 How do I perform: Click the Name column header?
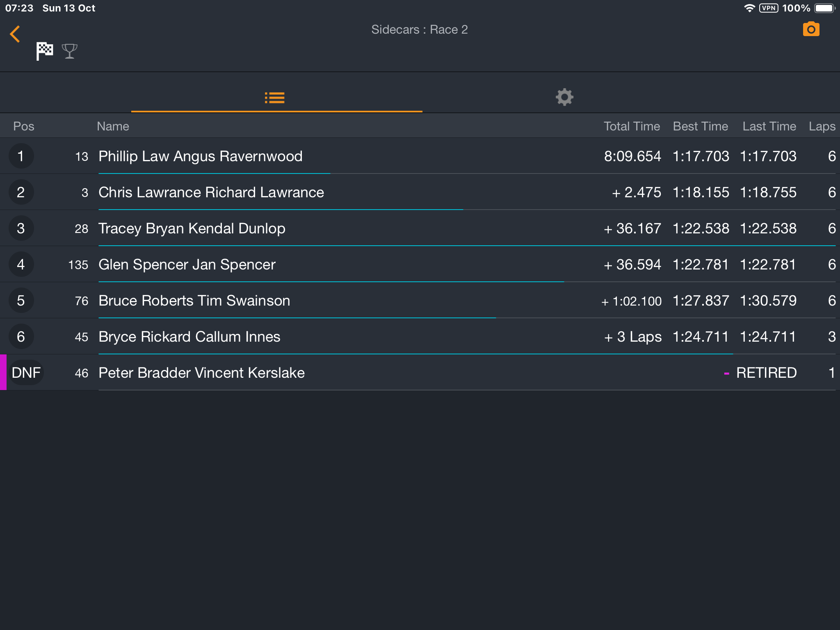pyautogui.click(x=113, y=126)
